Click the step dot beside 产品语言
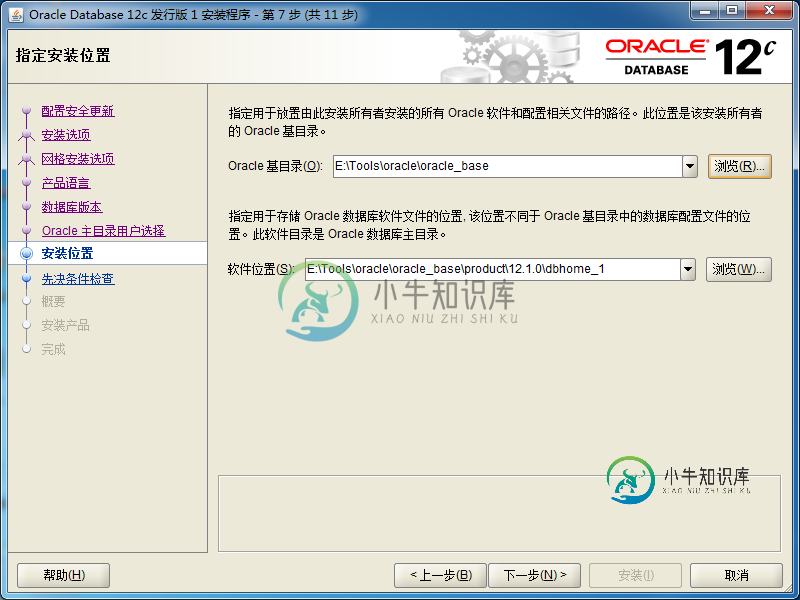This screenshot has height=600, width=800. point(27,183)
